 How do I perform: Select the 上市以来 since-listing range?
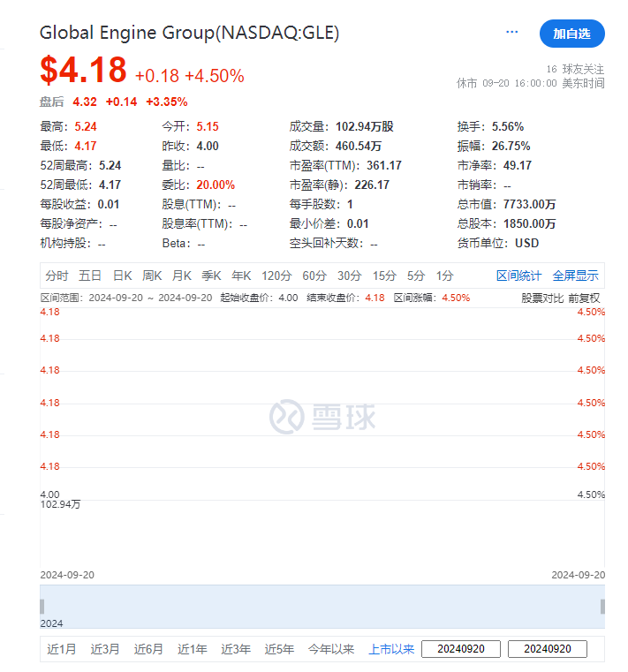click(391, 649)
